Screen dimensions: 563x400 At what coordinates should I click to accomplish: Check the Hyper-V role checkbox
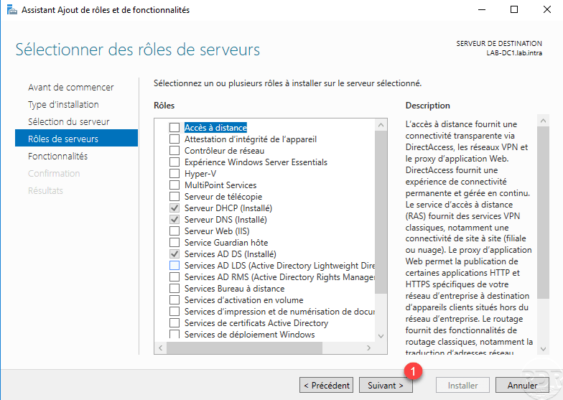tap(175, 173)
